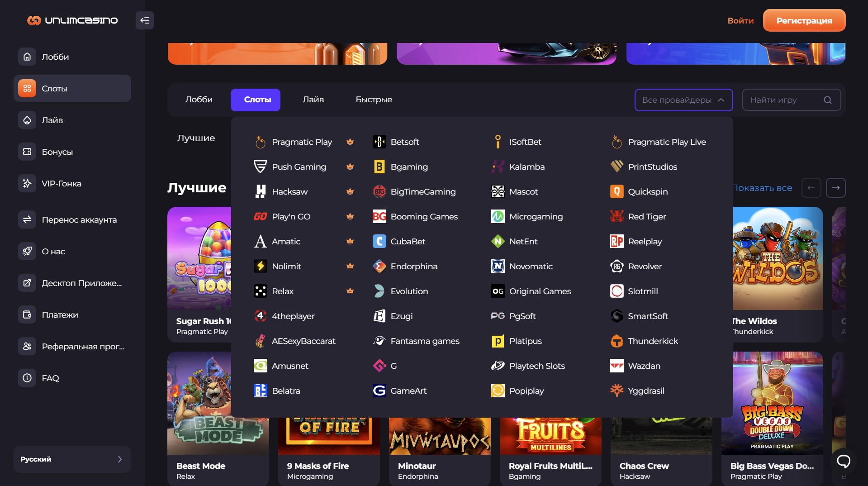Switch to the Быстрые tab

click(x=374, y=100)
